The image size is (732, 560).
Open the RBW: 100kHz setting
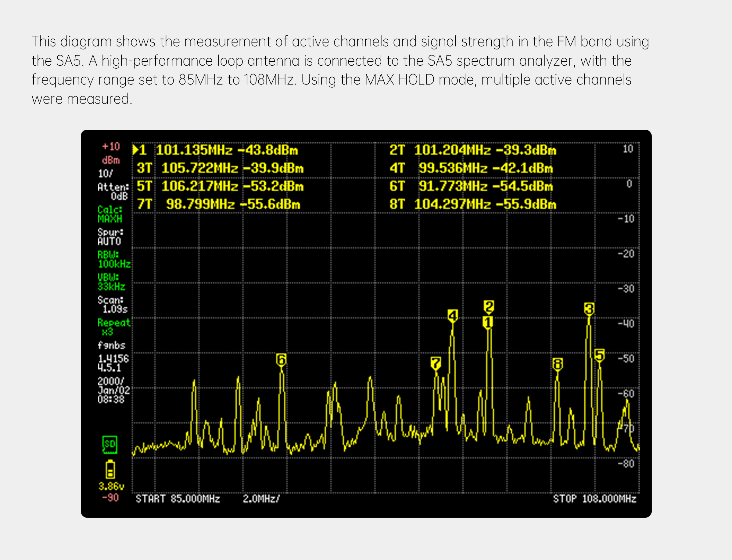114,259
